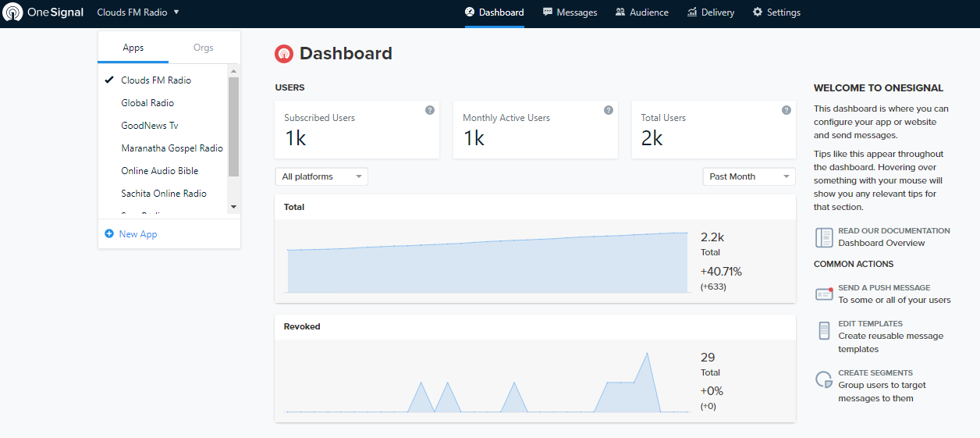Image resolution: width=980 pixels, height=438 pixels.
Task: Click the Welcome to OneSignal heading
Action: [x=879, y=88]
